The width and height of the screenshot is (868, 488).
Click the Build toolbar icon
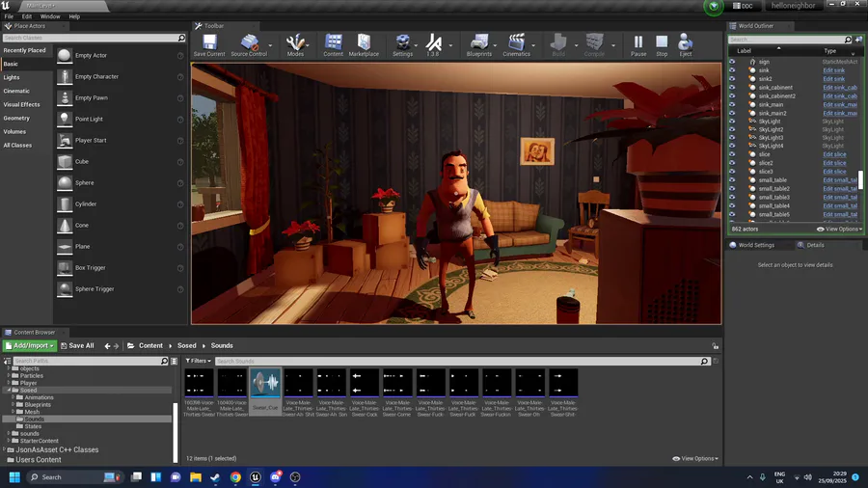point(558,42)
